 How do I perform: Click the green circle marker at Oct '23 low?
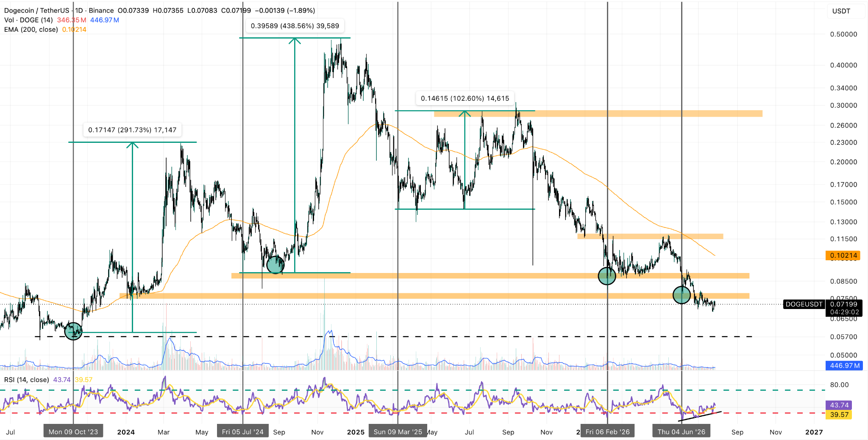(x=73, y=331)
